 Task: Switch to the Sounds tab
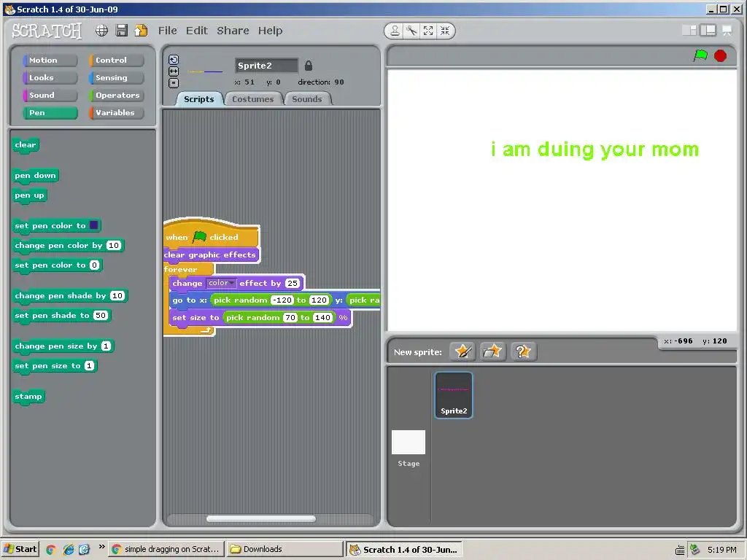click(x=307, y=99)
